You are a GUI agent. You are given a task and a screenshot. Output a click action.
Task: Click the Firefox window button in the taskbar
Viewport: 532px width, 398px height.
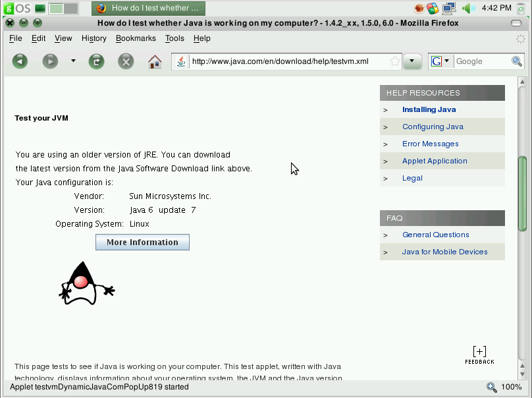(149, 8)
